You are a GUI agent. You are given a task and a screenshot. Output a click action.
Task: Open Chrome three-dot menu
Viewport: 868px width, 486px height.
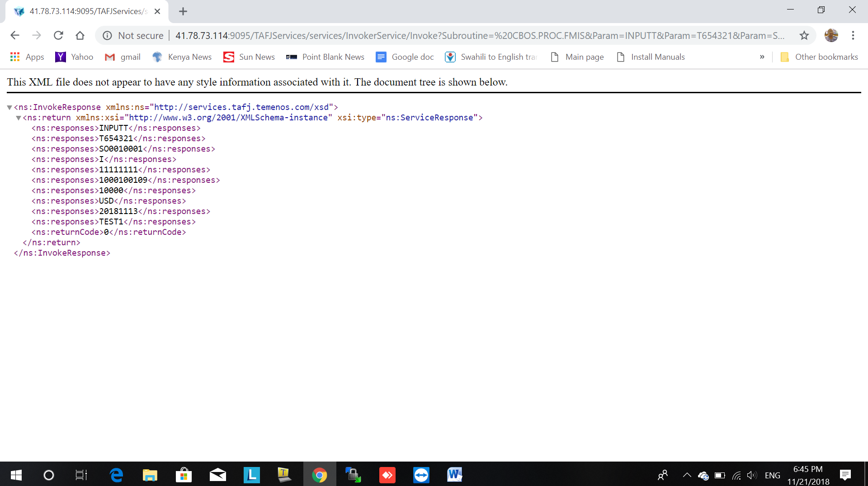[x=853, y=35]
